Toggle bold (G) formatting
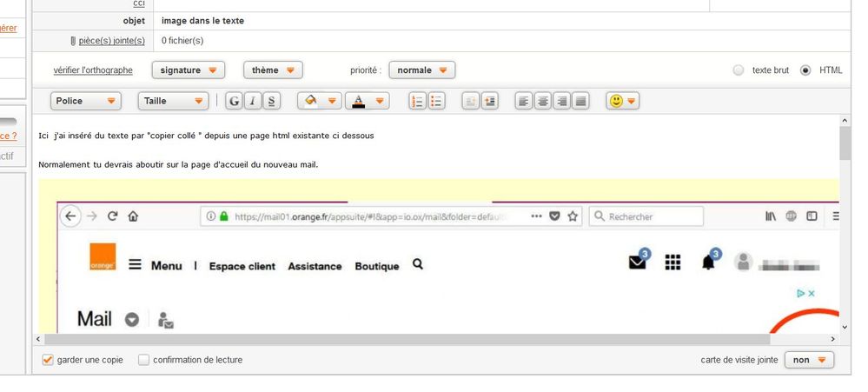Screen dimensions: 868x392 tap(234, 101)
